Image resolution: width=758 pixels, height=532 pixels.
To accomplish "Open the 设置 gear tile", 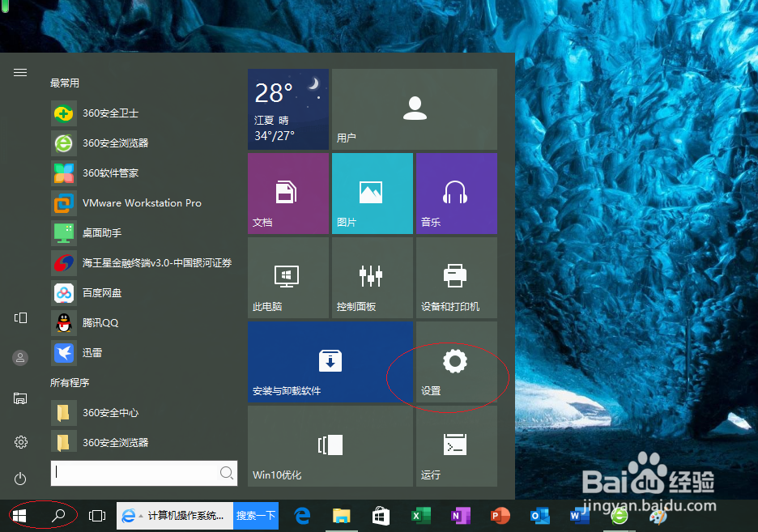I will (457, 362).
